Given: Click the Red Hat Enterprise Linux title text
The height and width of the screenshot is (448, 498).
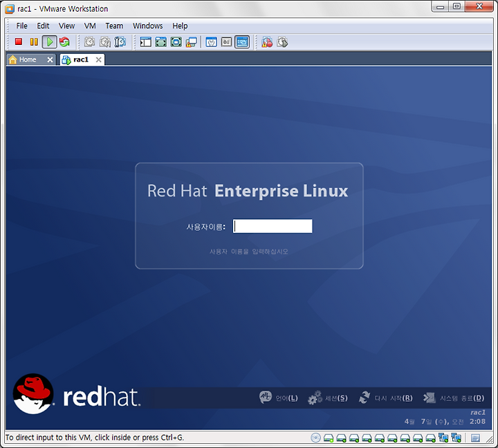Looking at the screenshot, I should click(248, 191).
